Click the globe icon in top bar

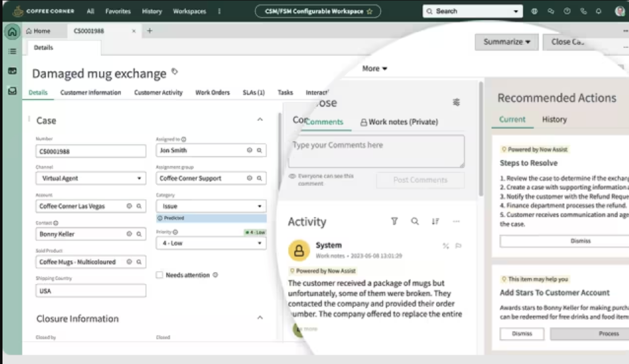(x=534, y=11)
